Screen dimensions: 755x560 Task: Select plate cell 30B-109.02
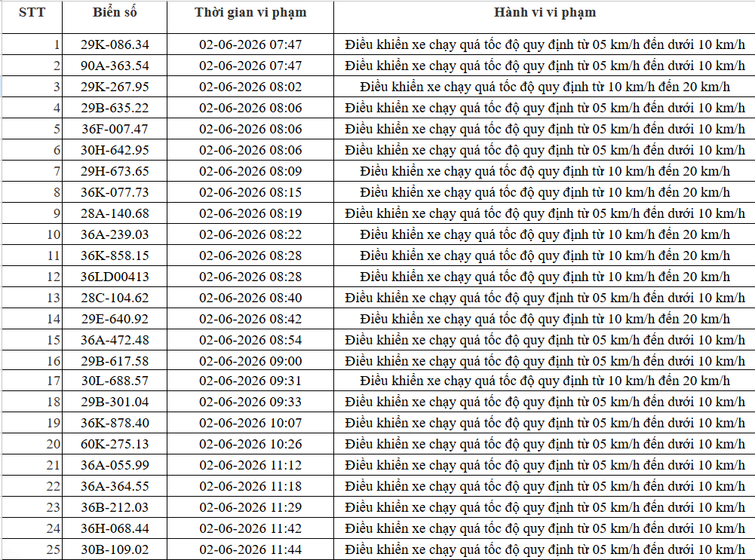[115, 549]
